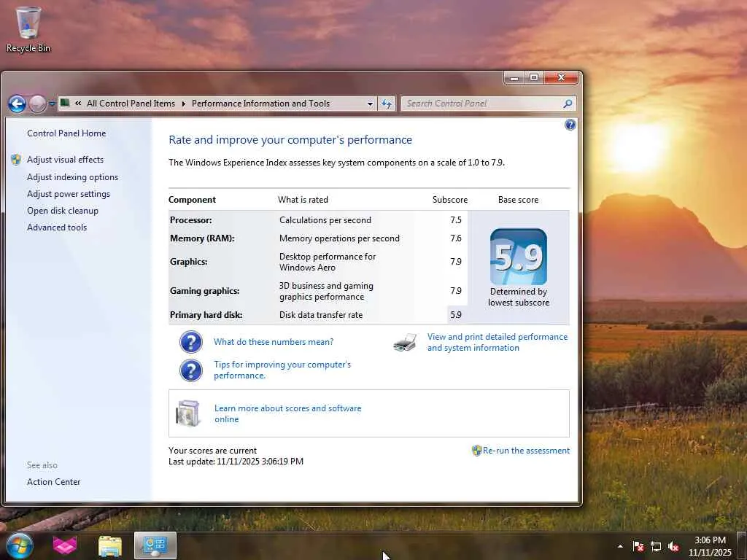747x560 pixels.
Task: Click the Memory subscore 7.6
Action: (456, 238)
